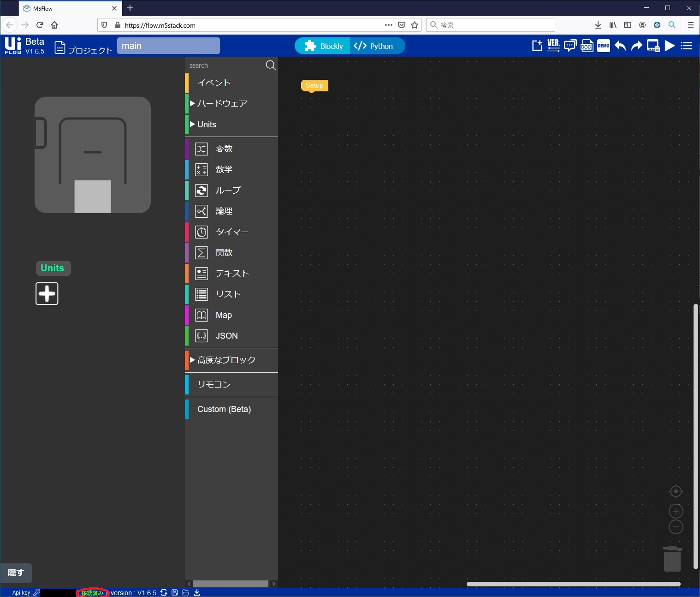Open the version switcher (VER.)
The width and height of the screenshot is (700, 597).
click(553, 45)
